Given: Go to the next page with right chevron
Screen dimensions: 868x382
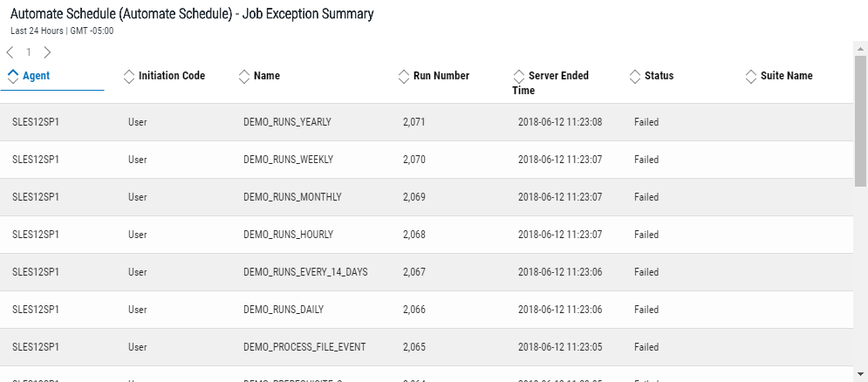Looking at the screenshot, I should (47, 52).
